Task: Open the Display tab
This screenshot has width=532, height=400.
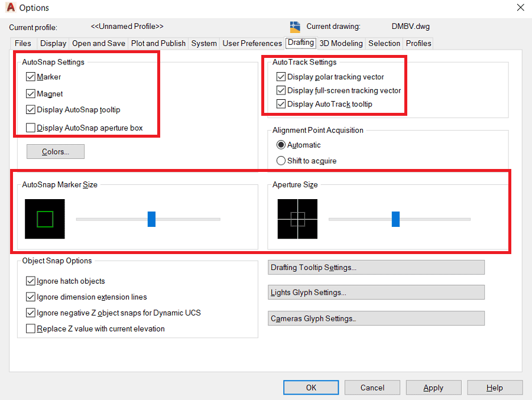Action: point(53,43)
